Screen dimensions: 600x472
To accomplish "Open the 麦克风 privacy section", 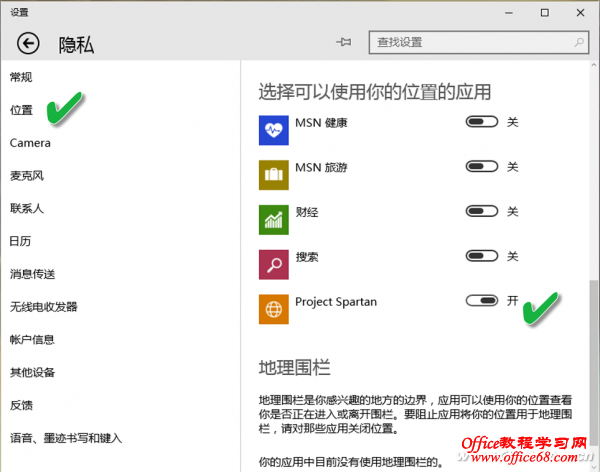I will 27,176.
